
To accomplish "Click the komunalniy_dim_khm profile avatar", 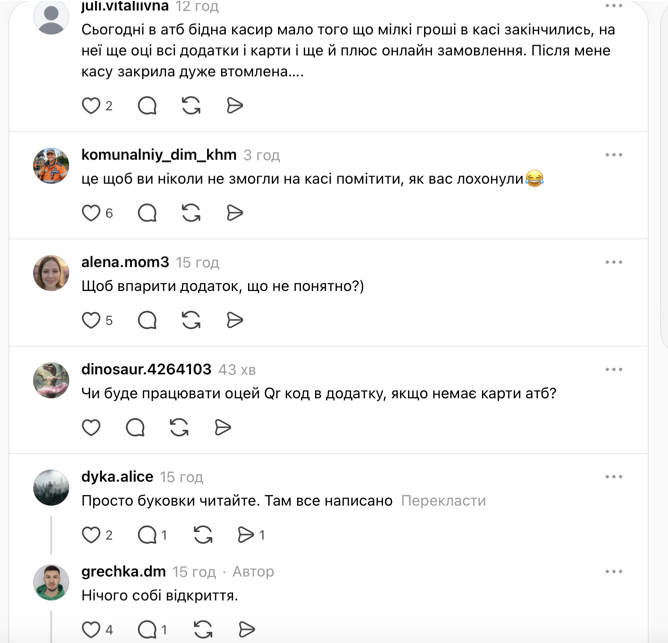I will coord(51,165).
